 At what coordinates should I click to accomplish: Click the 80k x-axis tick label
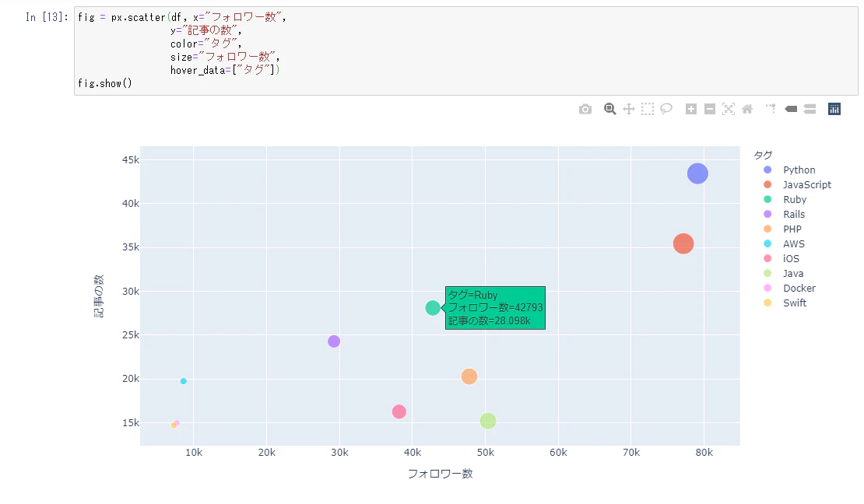pyautogui.click(x=704, y=452)
